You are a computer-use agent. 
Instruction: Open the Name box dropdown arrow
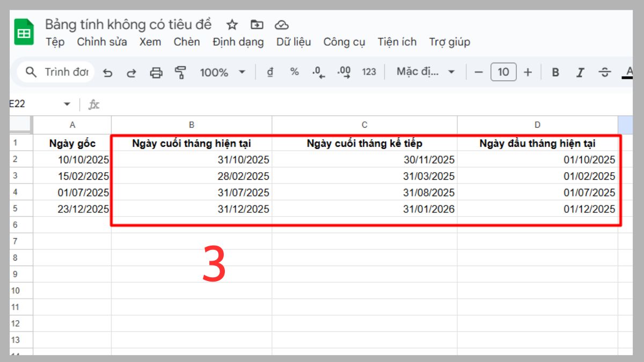[67, 104]
